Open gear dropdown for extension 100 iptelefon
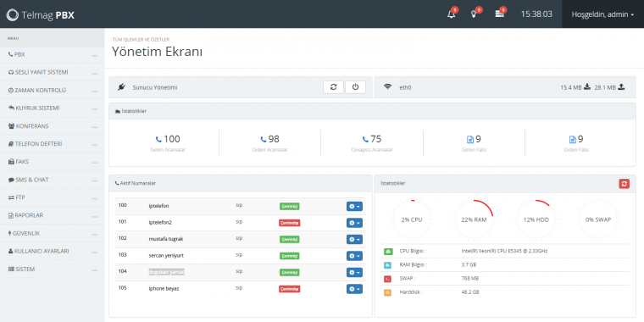Viewport: 644px width, 322px height. [x=354, y=206]
